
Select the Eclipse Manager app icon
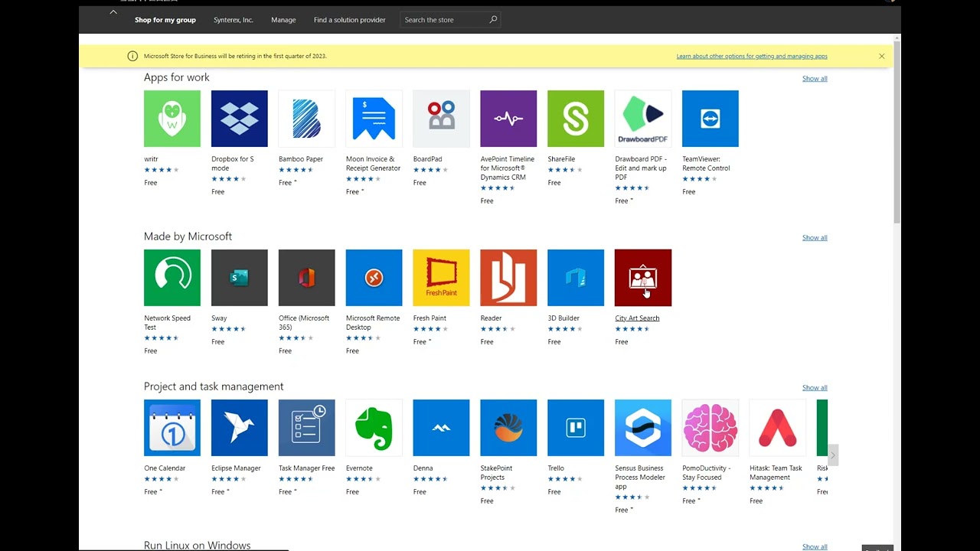point(240,428)
